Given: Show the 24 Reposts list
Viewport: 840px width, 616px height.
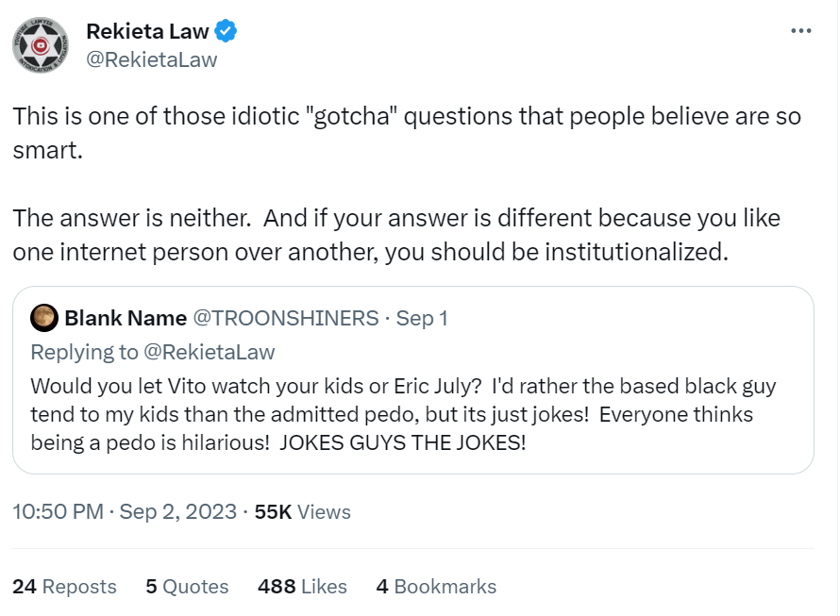Looking at the screenshot, I should pyautogui.click(x=64, y=586).
